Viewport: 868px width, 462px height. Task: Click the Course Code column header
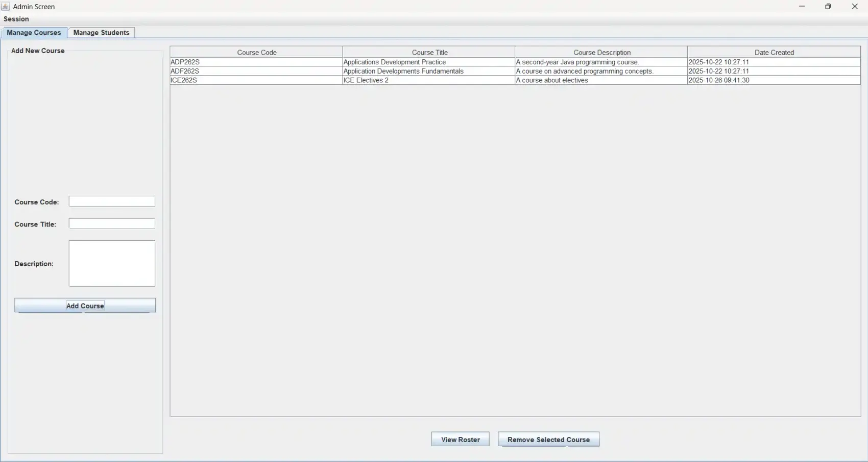pos(256,52)
